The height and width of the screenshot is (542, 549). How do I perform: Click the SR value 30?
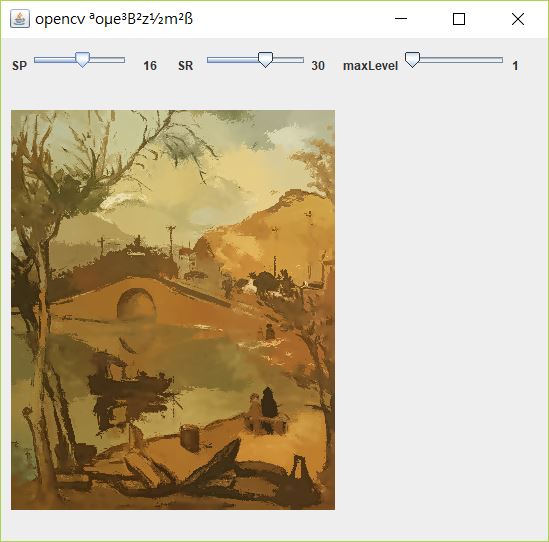(318, 66)
